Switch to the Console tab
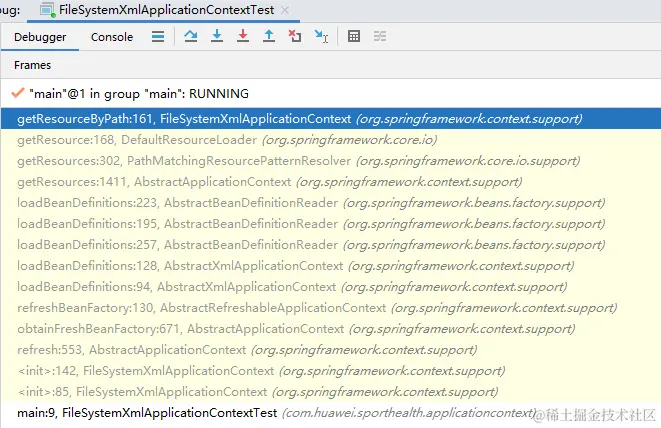 pyautogui.click(x=112, y=37)
